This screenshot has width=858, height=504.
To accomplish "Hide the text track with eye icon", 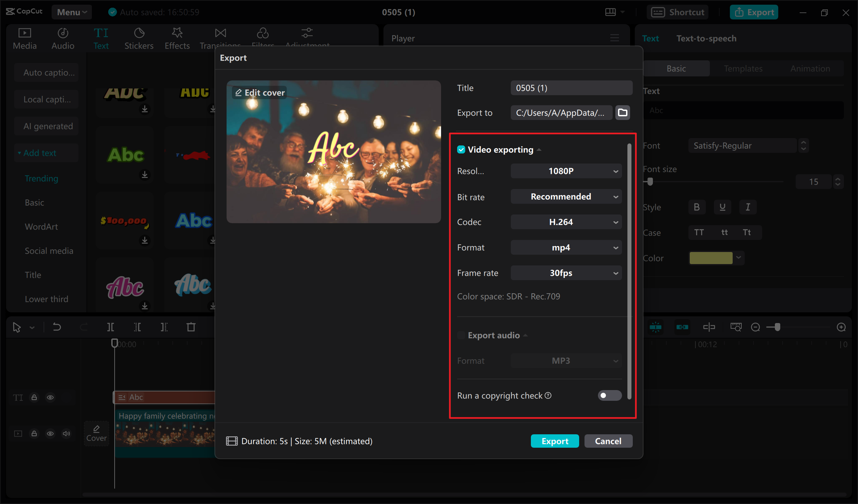I will [x=50, y=397].
